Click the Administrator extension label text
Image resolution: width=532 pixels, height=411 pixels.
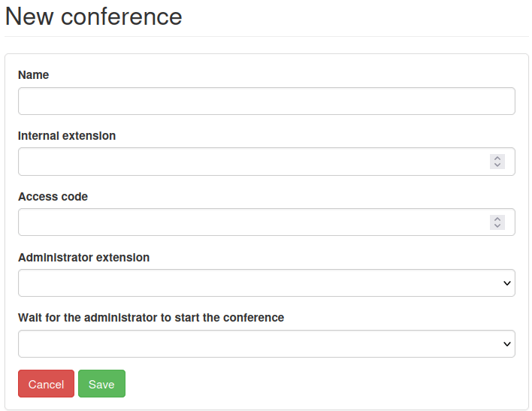pos(83,258)
